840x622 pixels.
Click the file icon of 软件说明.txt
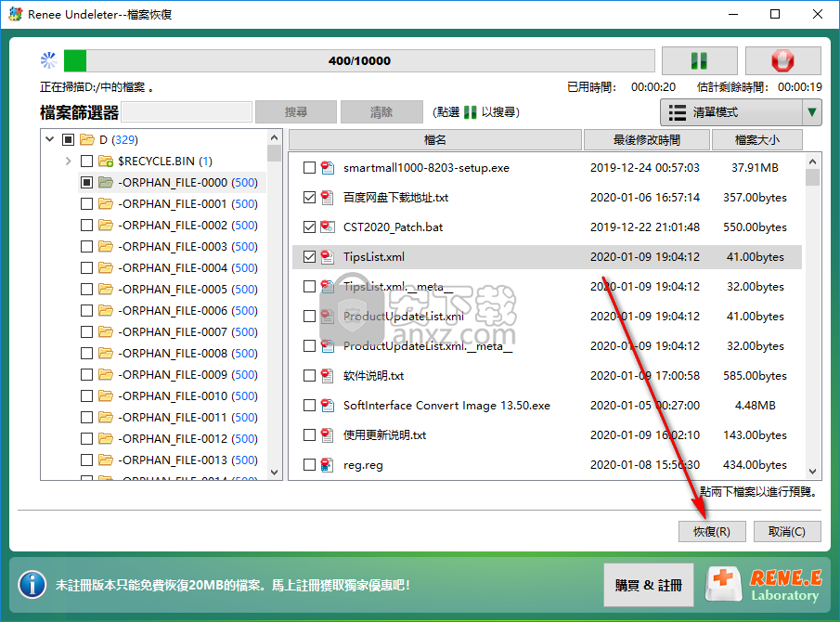(328, 376)
